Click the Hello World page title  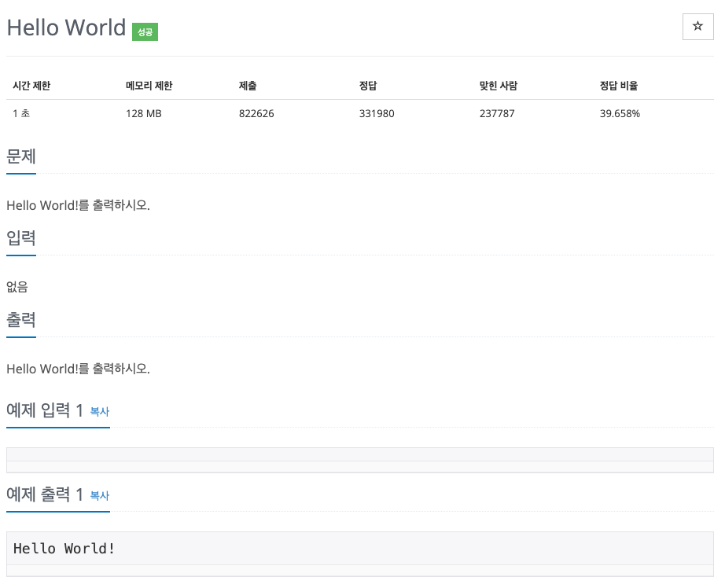[x=66, y=28]
